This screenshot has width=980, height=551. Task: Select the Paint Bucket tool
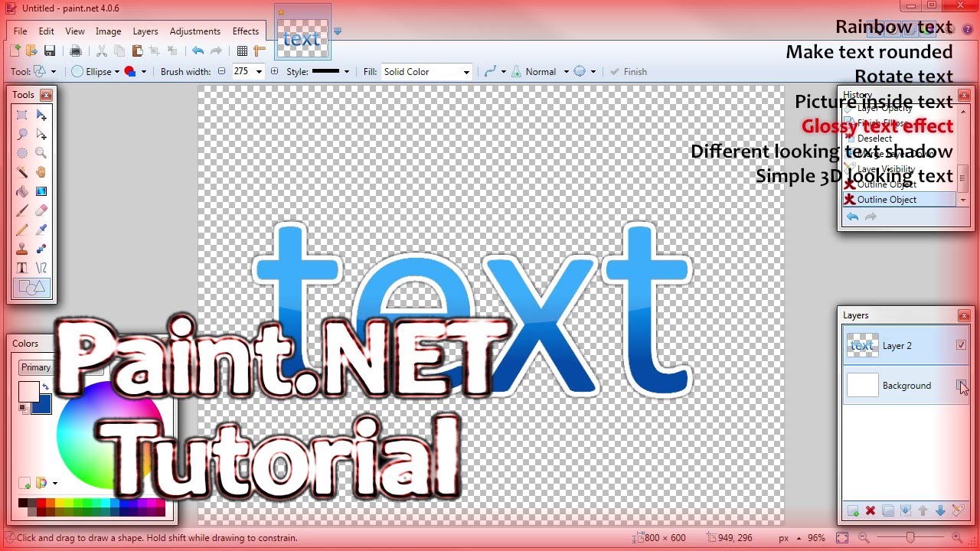tap(22, 191)
